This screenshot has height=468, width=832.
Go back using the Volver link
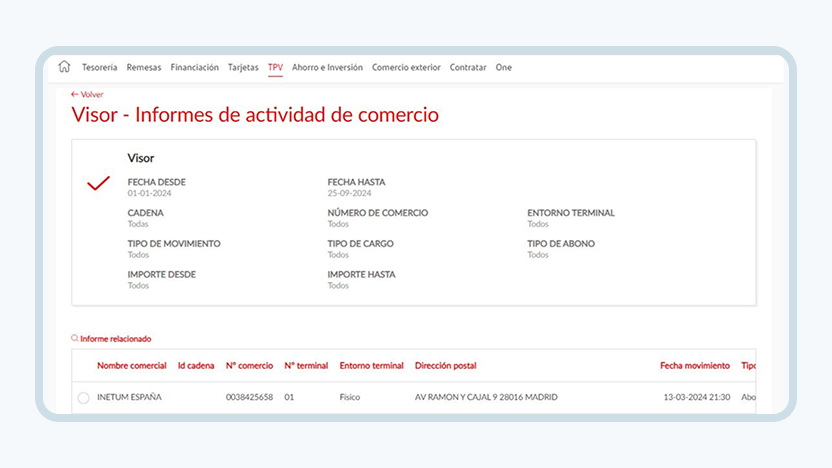point(87,94)
